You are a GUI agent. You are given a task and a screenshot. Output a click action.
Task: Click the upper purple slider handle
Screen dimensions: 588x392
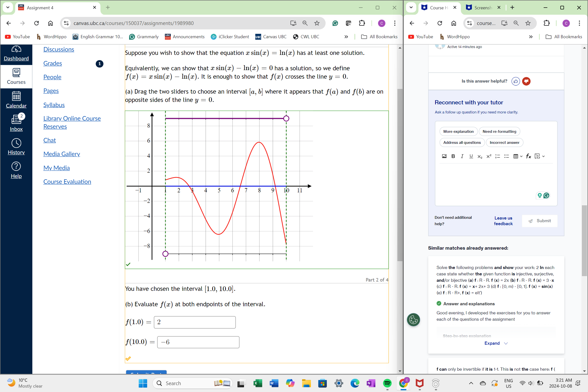point(286,119)
